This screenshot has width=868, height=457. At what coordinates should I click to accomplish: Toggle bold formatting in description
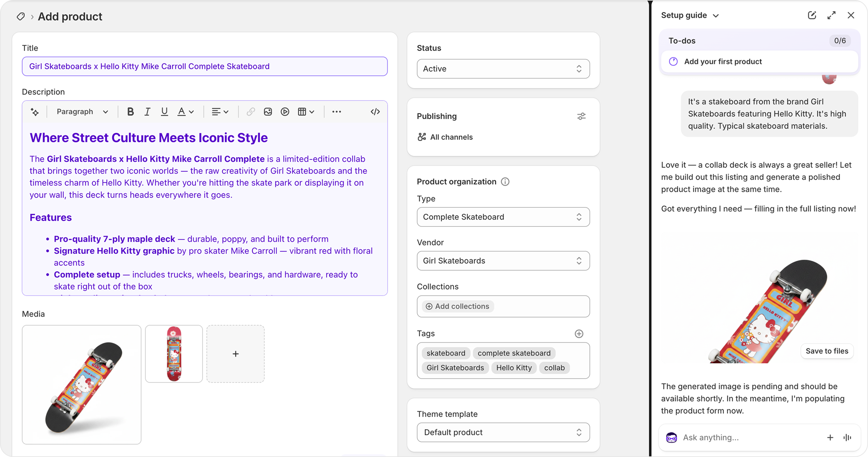click(x=130, y=112)
